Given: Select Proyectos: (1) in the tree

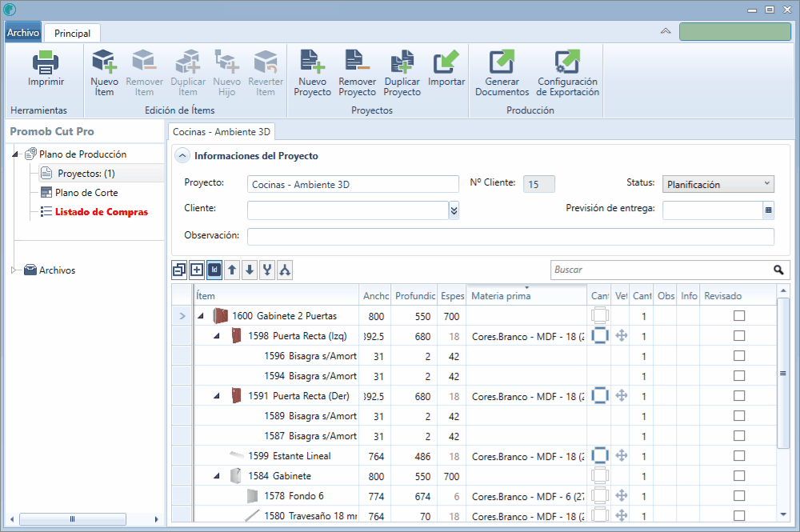Looking at the screenshot, I should [x=86, y=174].
